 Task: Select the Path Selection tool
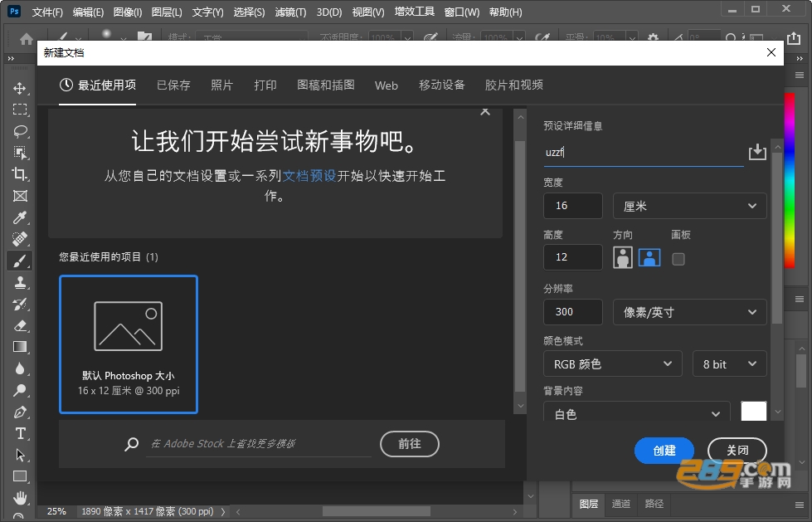tap(20, 455)
